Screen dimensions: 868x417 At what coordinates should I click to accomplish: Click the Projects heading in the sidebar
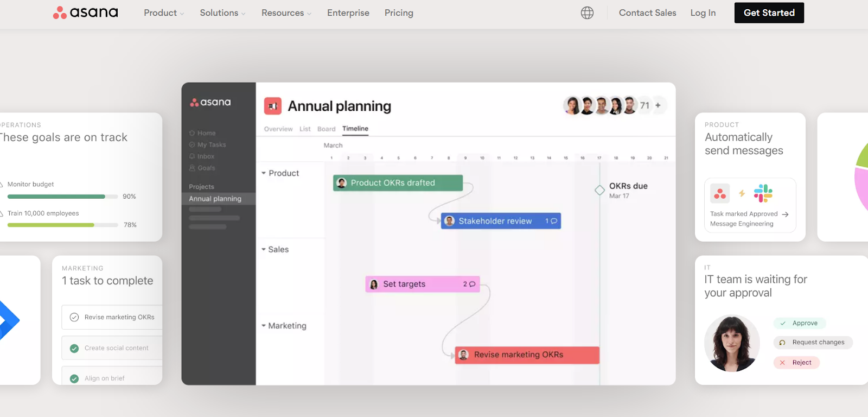click(201, 187)
